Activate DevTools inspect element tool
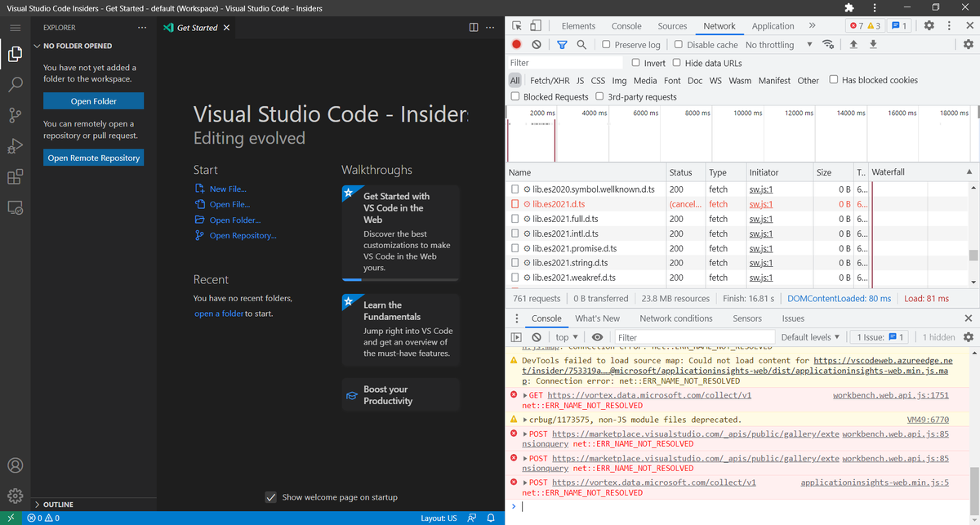This screenshot has width=980, height=525. [x=517, y=26]
